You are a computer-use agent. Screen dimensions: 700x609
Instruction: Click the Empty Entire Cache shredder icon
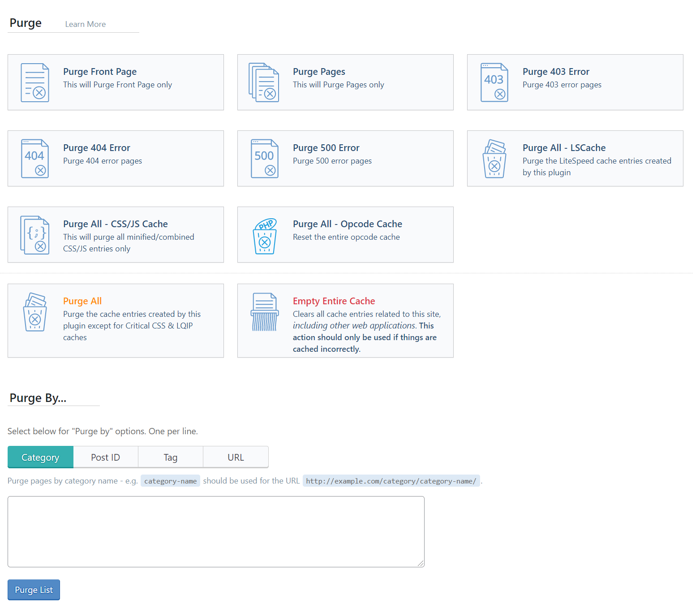(264, 312)
